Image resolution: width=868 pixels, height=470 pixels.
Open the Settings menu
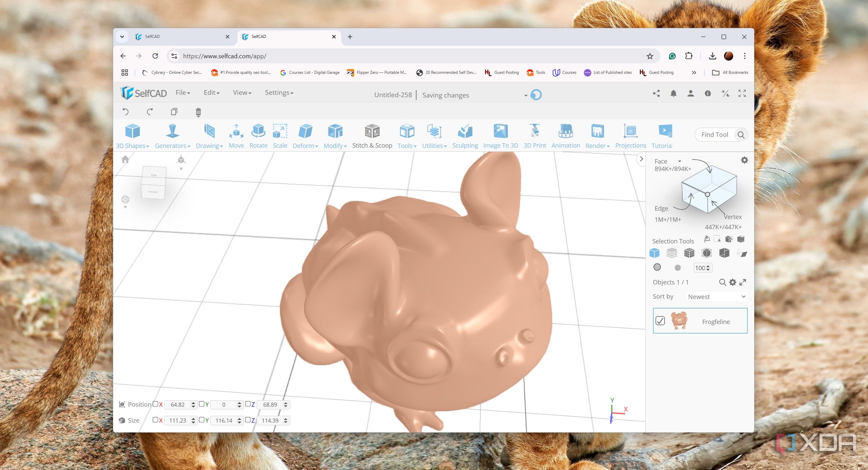279,92
